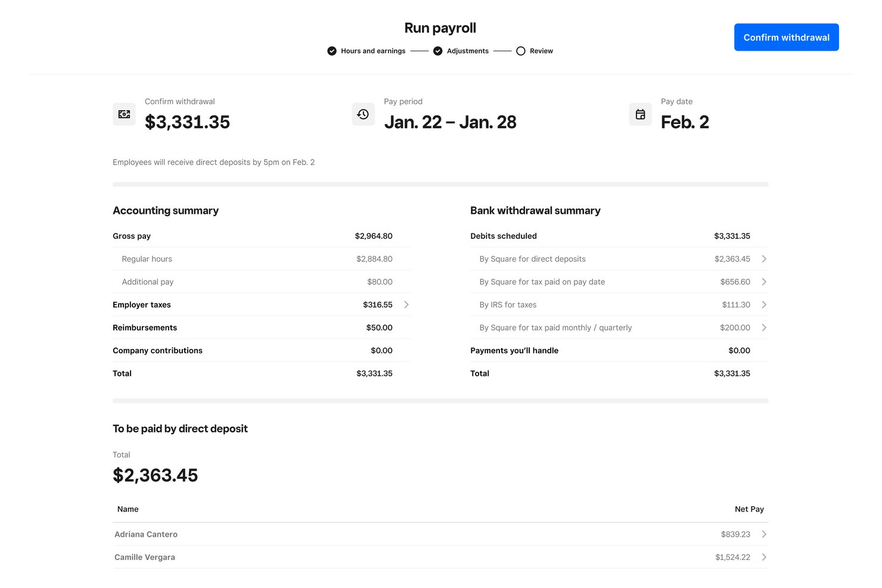This screenshot has height=588, width=882.
Task: Click the $3,331.35 withdrawal amount heading
Action: (187, 122)
